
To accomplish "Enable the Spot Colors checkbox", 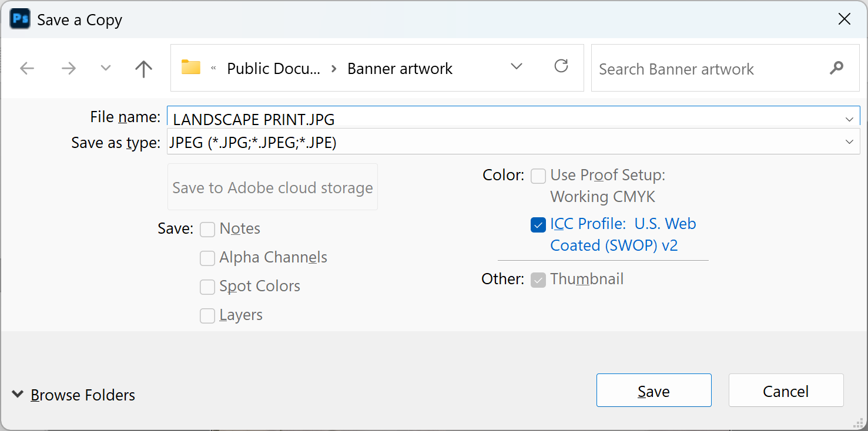I will tap(207, 287).
